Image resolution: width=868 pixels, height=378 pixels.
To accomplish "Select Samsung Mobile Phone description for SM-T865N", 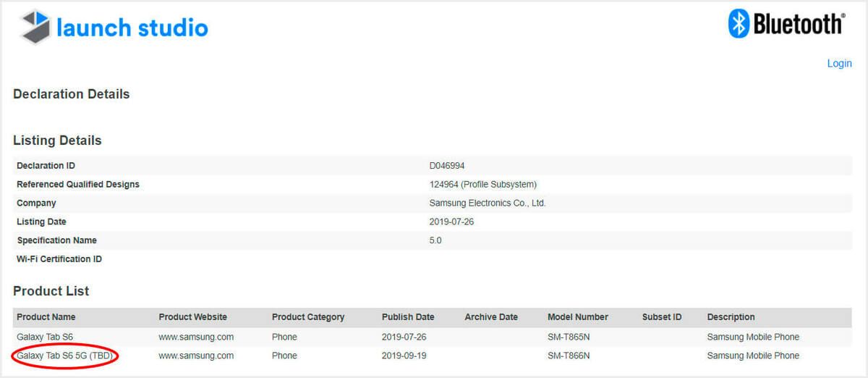I will tap(753, 337).
